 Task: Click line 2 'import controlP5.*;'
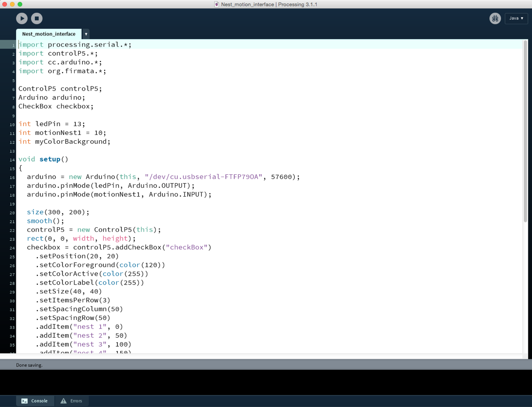[x=58, y=53]
